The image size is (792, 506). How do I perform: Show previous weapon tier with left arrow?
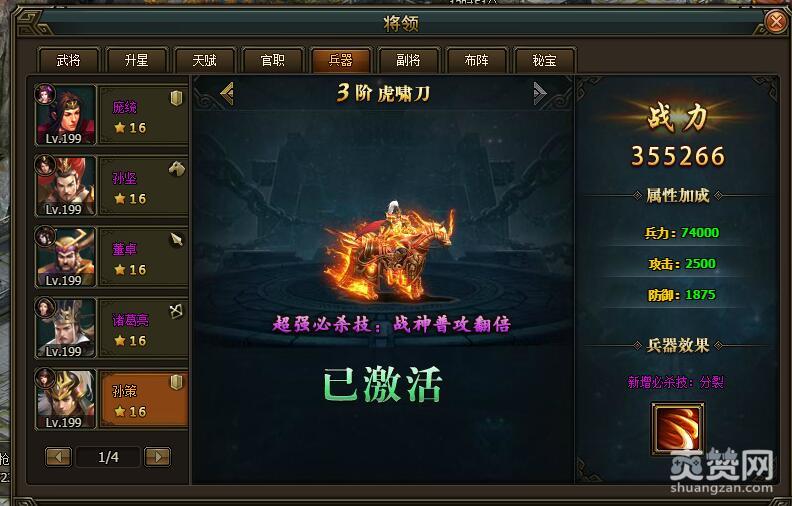pyautogui.click(x=227, y=93)
